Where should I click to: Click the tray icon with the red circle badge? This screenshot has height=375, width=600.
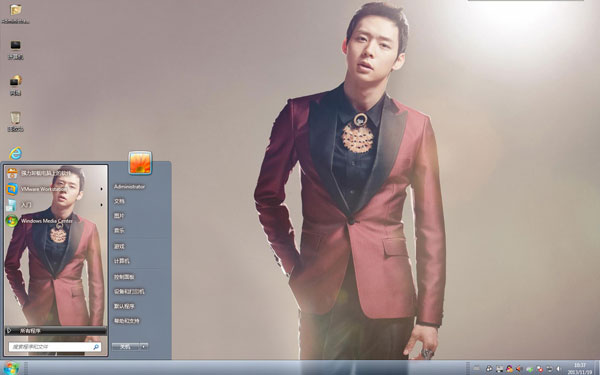540,369
